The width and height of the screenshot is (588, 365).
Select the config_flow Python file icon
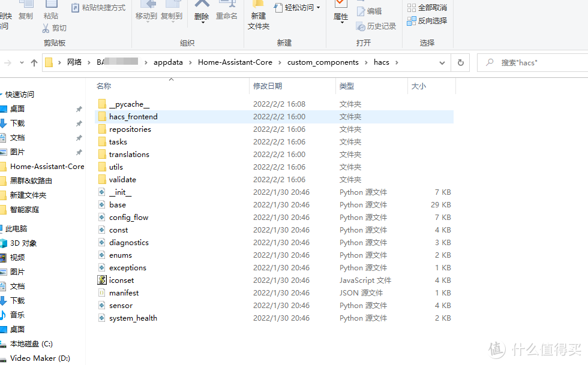point(101,218)
